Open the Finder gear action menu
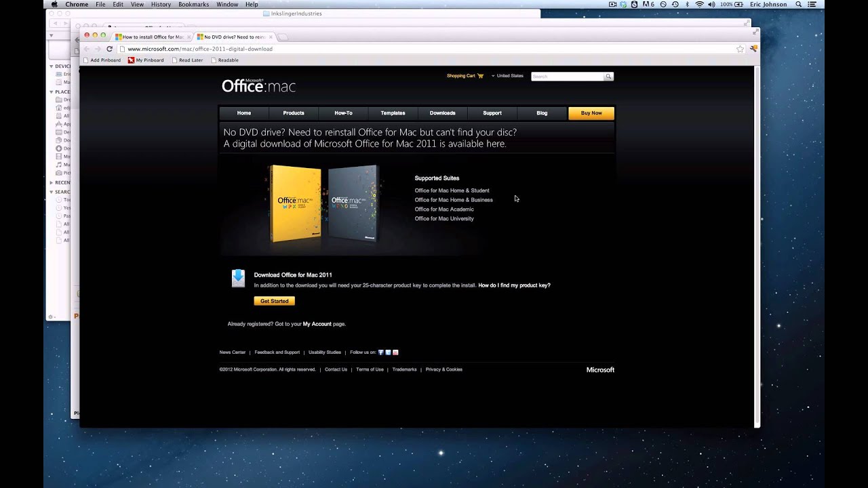The height and width of the screenshot is (488, 868). (x=50, y=317)
